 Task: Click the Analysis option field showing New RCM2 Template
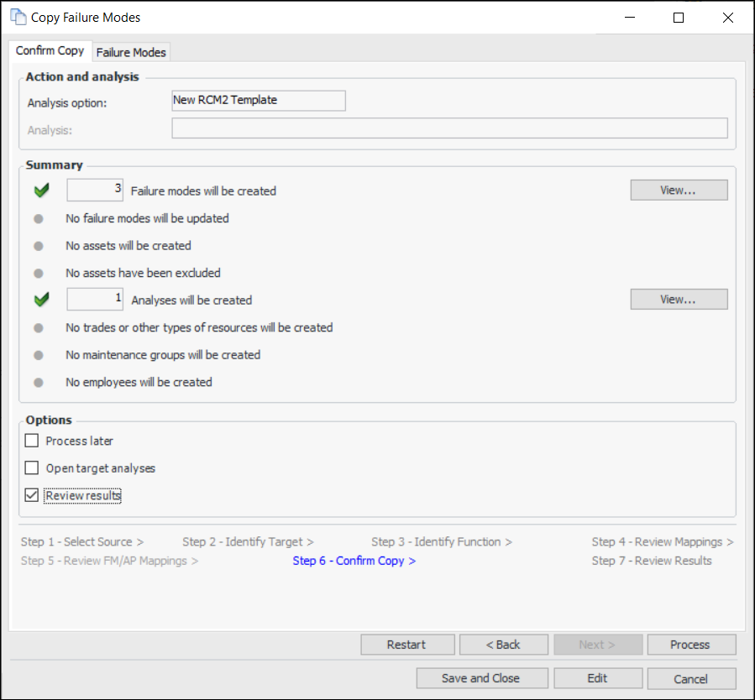tap(259, 101)
